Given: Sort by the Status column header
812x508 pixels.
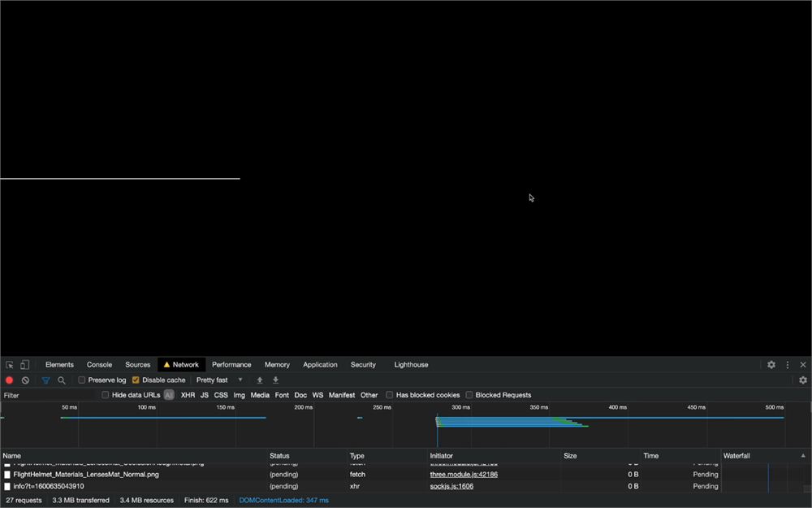Looking at the screenshot, I should pos(307,456).
